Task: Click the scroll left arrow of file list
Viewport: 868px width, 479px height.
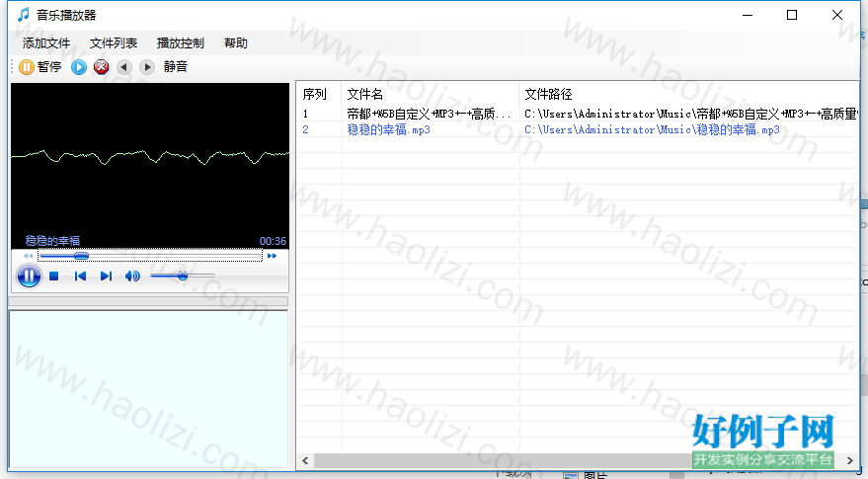Action: [x=305, y=460]
